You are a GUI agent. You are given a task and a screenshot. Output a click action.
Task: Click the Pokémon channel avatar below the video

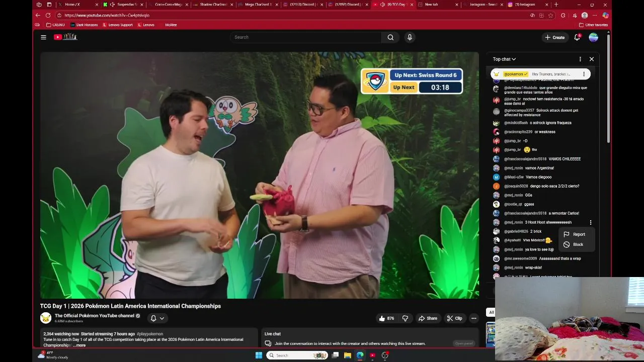click(x=46, y=318)
